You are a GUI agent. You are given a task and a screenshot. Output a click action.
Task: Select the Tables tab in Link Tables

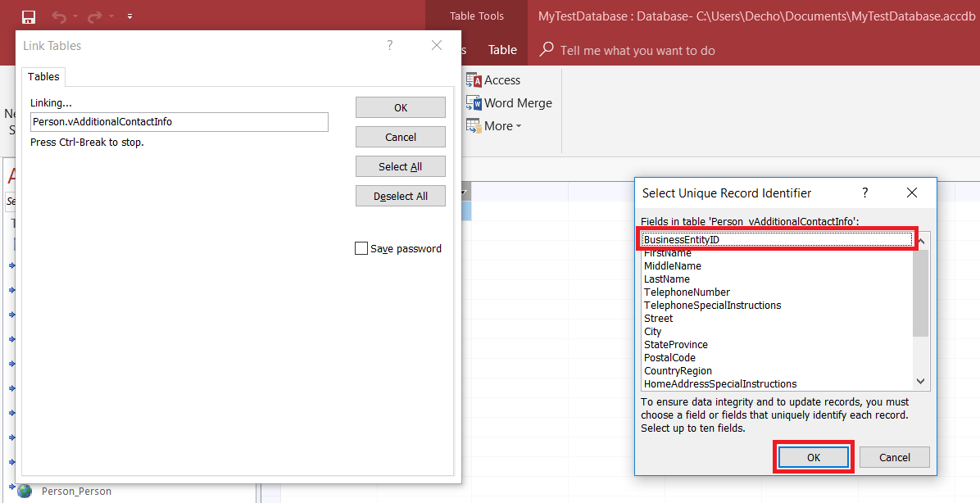(43, 76)
